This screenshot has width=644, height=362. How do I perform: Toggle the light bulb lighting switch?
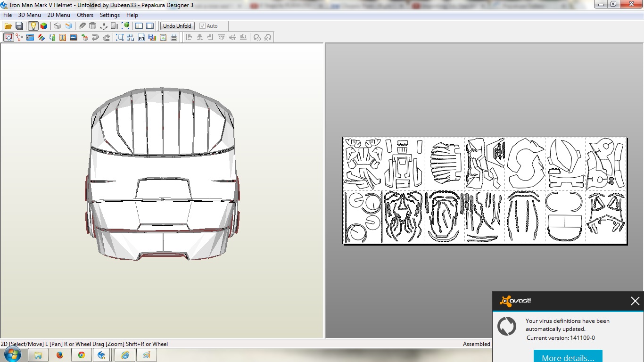[x=33, y=26]
